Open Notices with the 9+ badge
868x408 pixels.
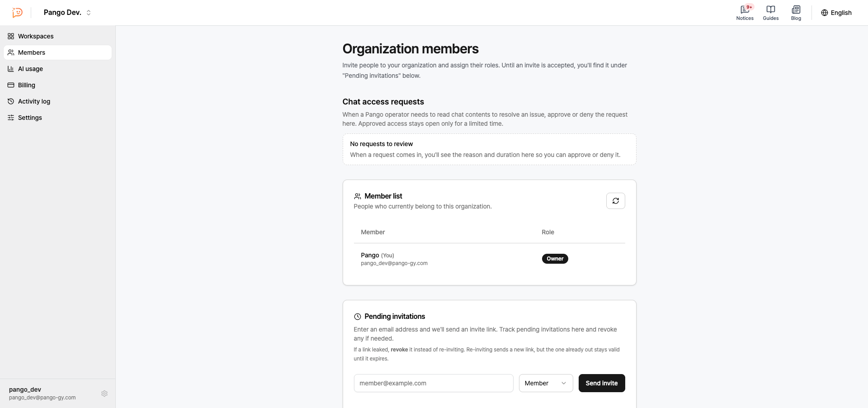[x=745, y=13]
